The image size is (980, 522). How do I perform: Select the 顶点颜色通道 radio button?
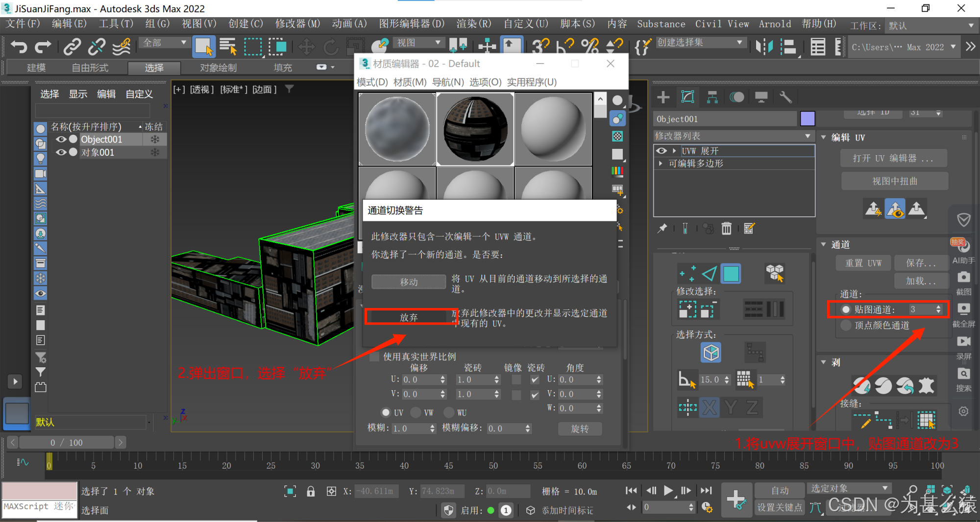(x=846, y=325)
